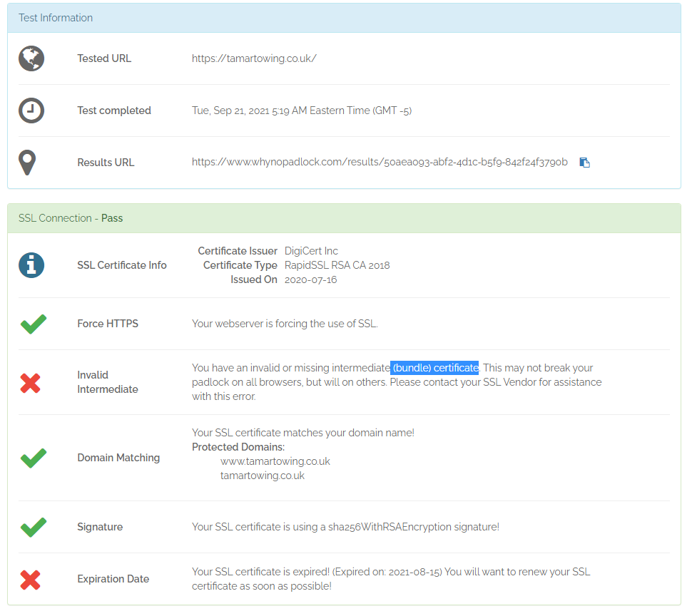Click the protected domain www.tamartowing.co.uk

(275, 461)
